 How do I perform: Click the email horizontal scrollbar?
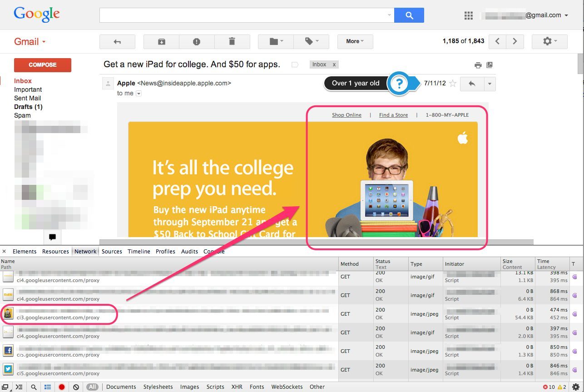coord(316,242)
